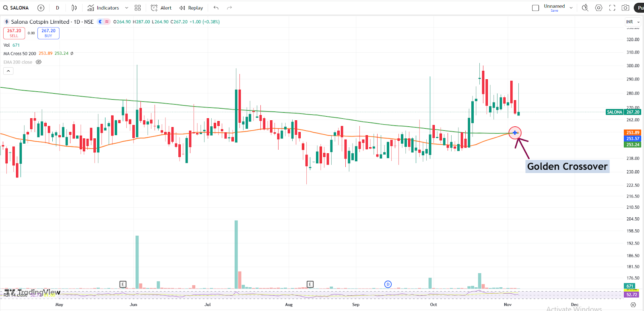Screen dimensions: 644x311
Task: Toggle the layout select square box
Action: (535, 8)
